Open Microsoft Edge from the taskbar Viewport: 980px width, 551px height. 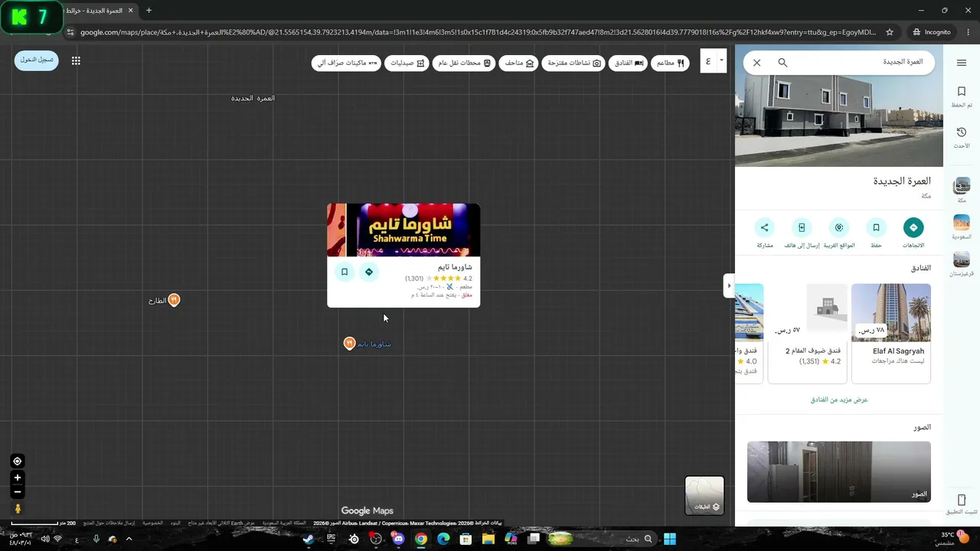443,539
